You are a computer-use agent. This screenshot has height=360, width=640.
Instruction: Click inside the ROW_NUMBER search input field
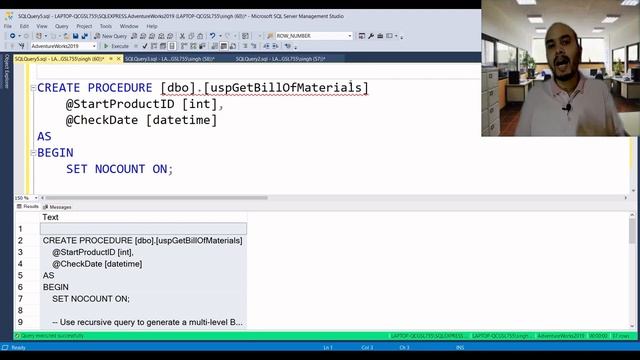[x=311, y=36]
